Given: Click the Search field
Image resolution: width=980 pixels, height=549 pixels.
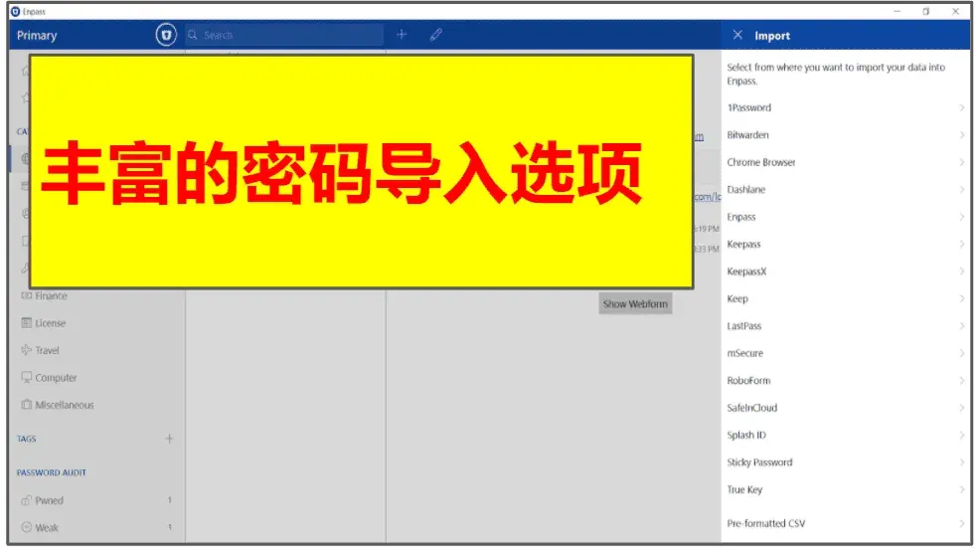Looking at the screenshot, I should (x=284, y=35).
